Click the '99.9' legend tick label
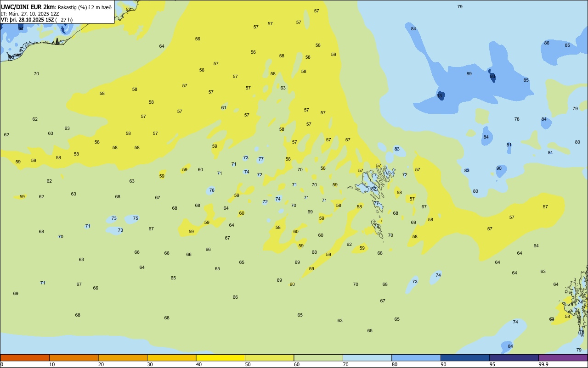Screen dimensions: 588x368 (543, 364)
